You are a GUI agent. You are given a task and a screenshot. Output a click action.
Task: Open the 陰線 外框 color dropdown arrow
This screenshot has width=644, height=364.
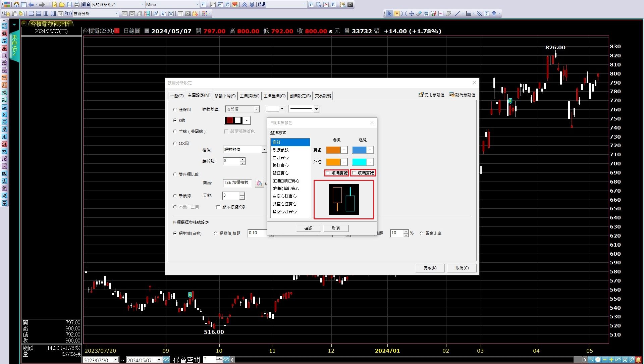(x=370, y=162)
